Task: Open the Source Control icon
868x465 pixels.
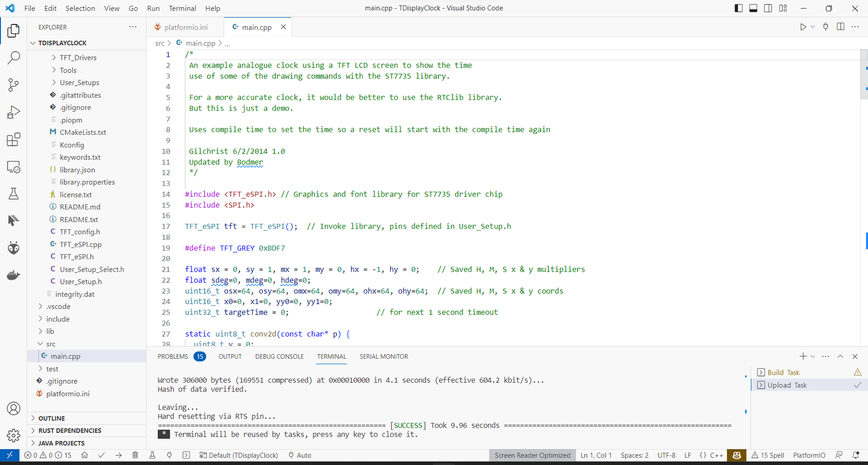Action: coord(14,85)
